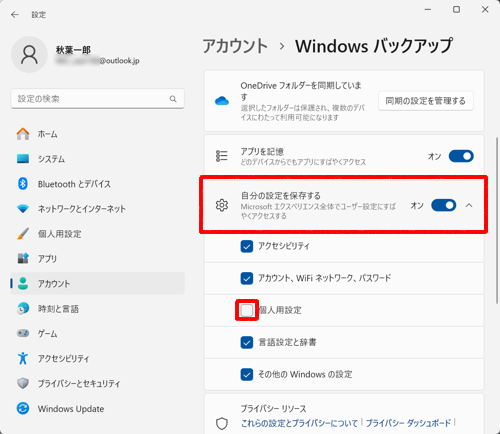Open ゲーム in the sidebar
The width and height of the screenshot is (500, 434).
(97, 333)
